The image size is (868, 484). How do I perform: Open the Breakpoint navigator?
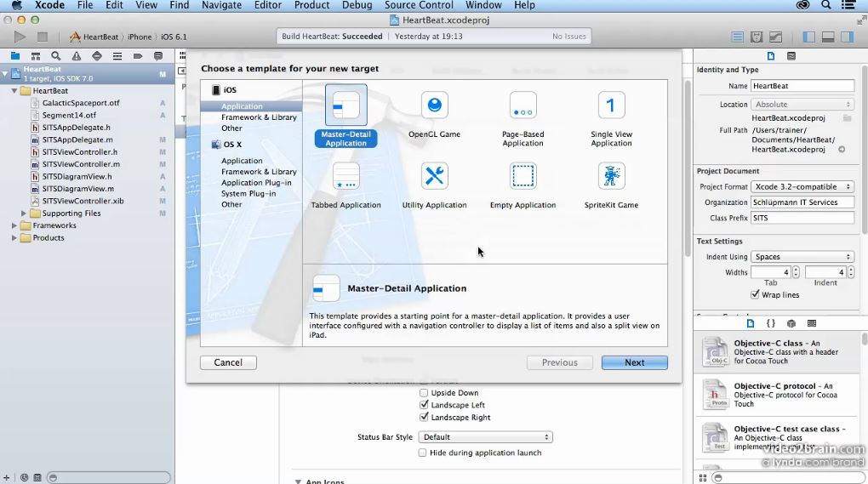tap(138, 56)
